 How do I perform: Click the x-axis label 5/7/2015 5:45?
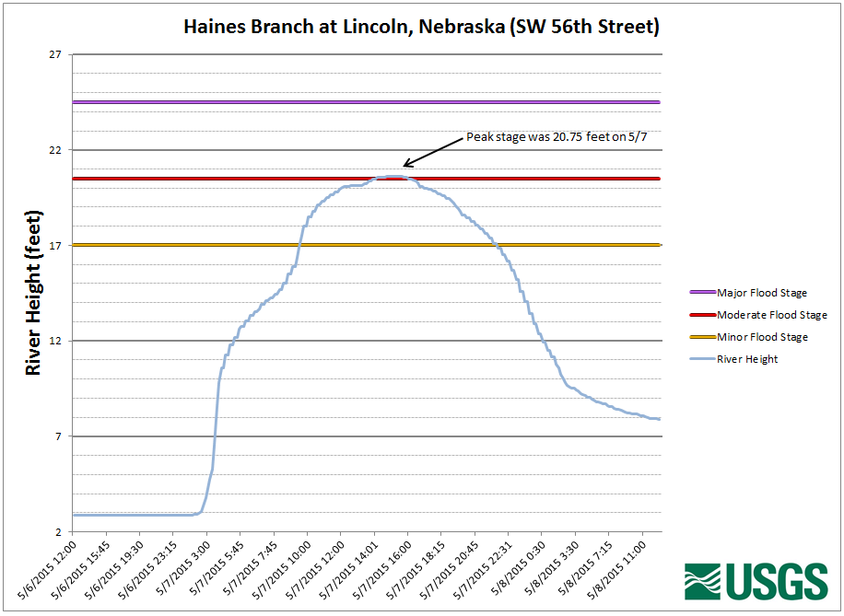[x=216, y=569]
